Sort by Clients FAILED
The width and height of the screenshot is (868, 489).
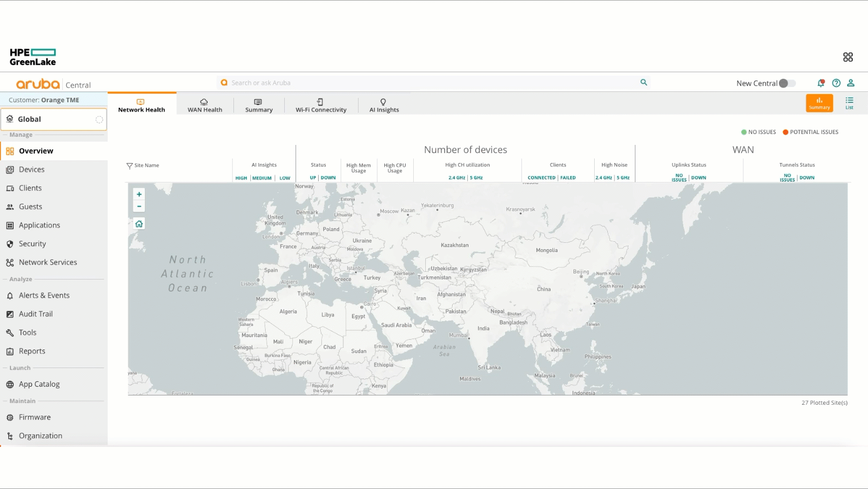point(568,178)
